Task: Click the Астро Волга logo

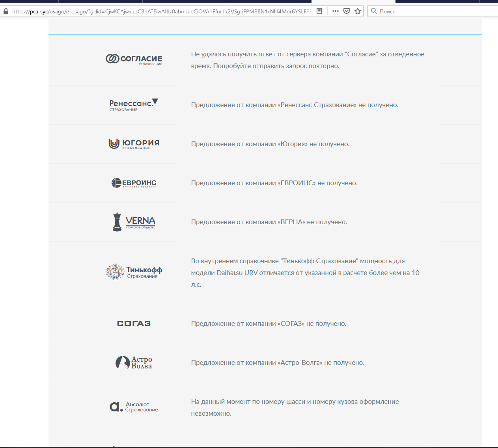Action: pos(134,362)
